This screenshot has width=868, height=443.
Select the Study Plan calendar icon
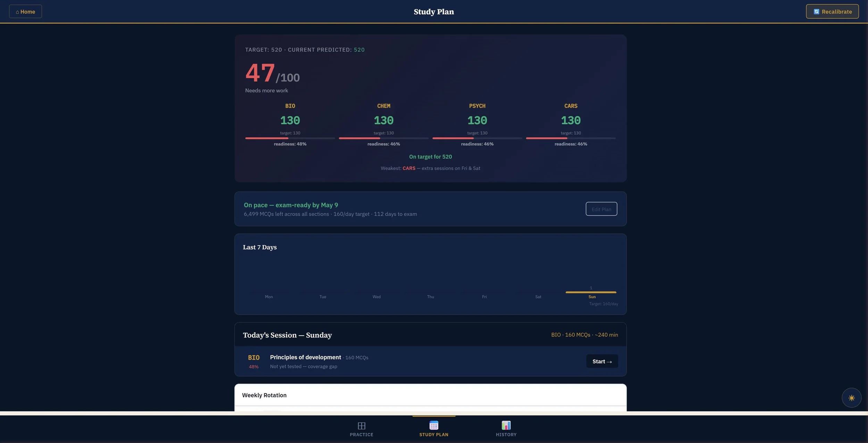(434, 425)
